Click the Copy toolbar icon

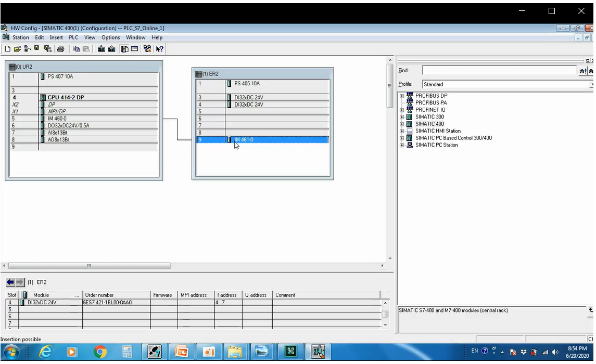(76, 49)
